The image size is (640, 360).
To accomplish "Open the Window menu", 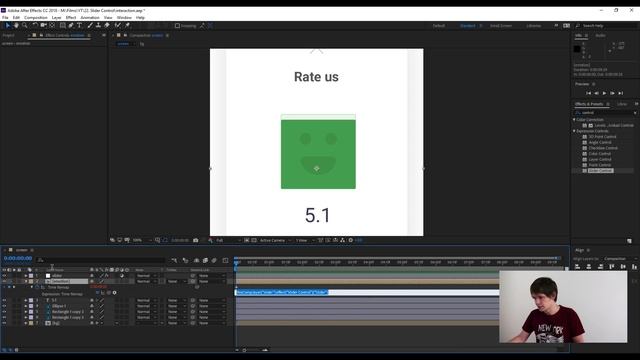I will tap(124, 18).
